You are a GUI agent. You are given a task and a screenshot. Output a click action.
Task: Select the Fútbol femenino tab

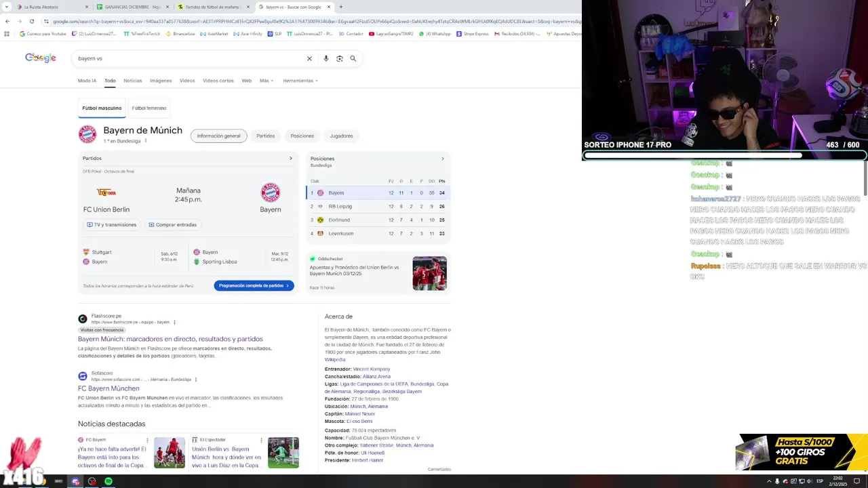(149, 108)
